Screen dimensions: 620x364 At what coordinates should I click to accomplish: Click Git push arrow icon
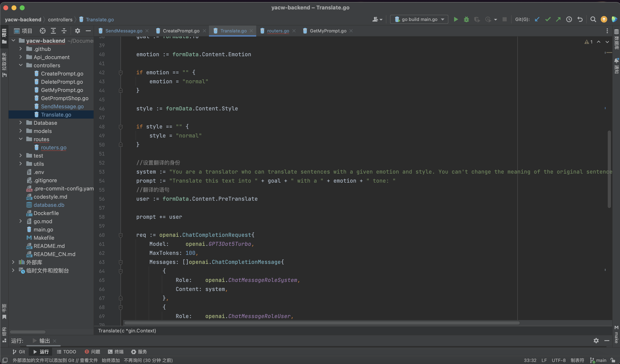tap(558, 19)
